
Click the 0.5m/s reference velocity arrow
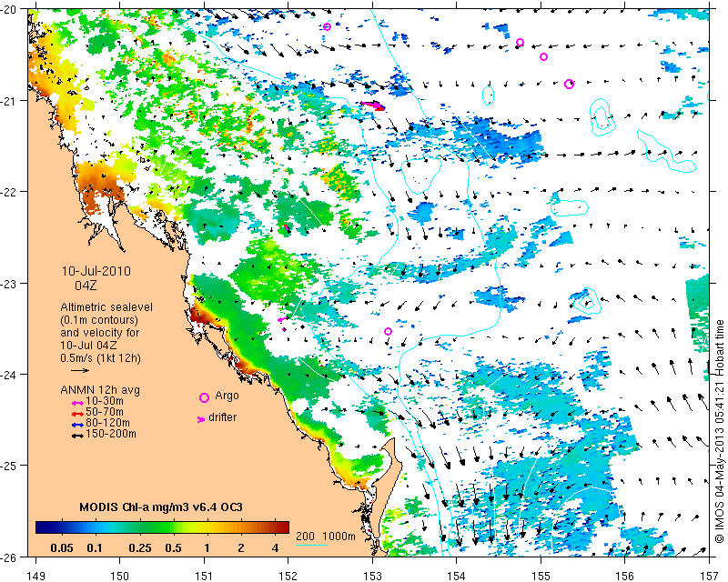coord(80,370)
